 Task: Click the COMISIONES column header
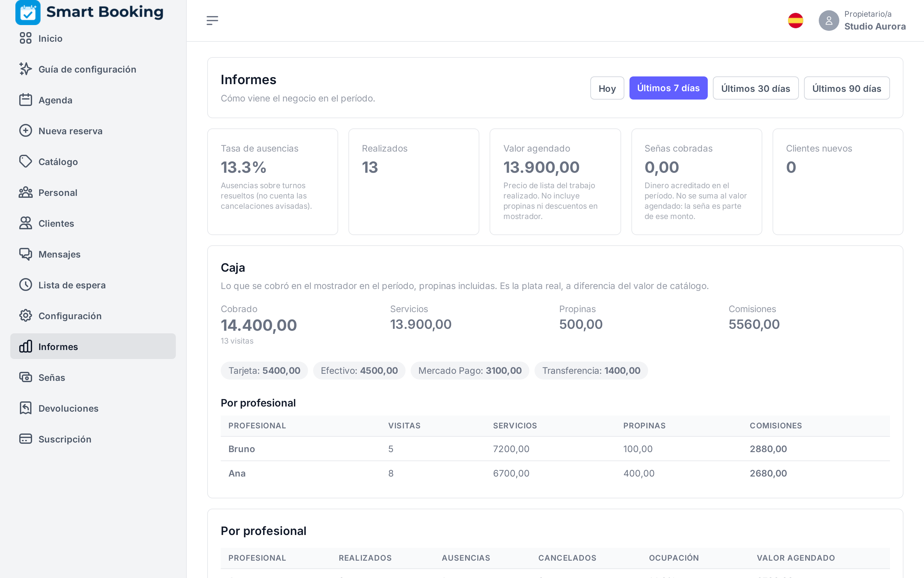pyautogui.click(x=776, y=426)
